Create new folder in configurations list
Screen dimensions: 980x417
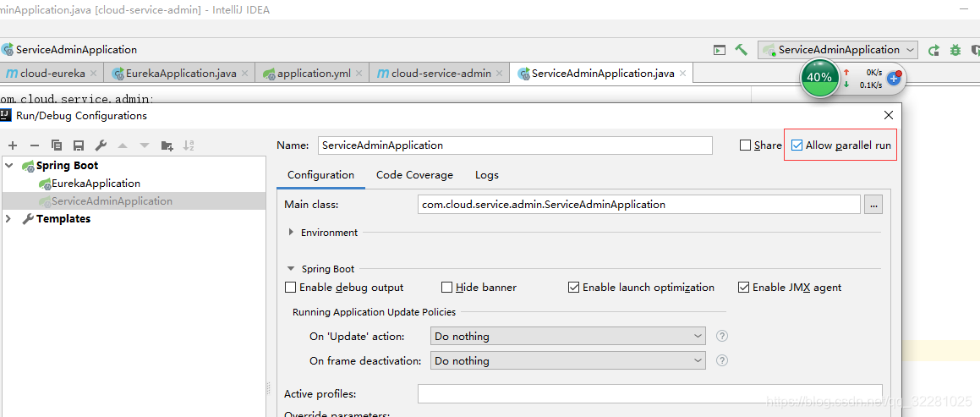[167, 145]
